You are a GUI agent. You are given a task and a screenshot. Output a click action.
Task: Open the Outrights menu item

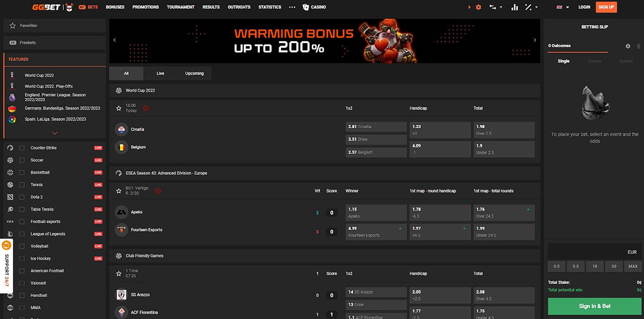pos(239,7)
